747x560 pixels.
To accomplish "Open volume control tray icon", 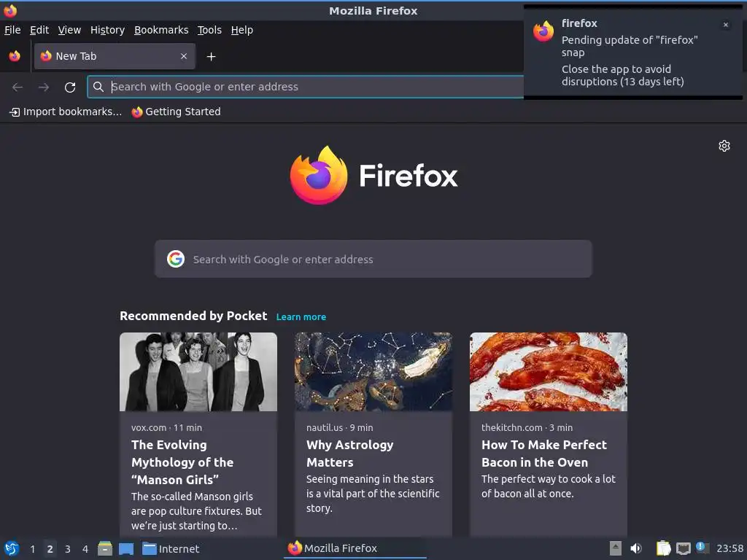I will (x=636, y=548).
